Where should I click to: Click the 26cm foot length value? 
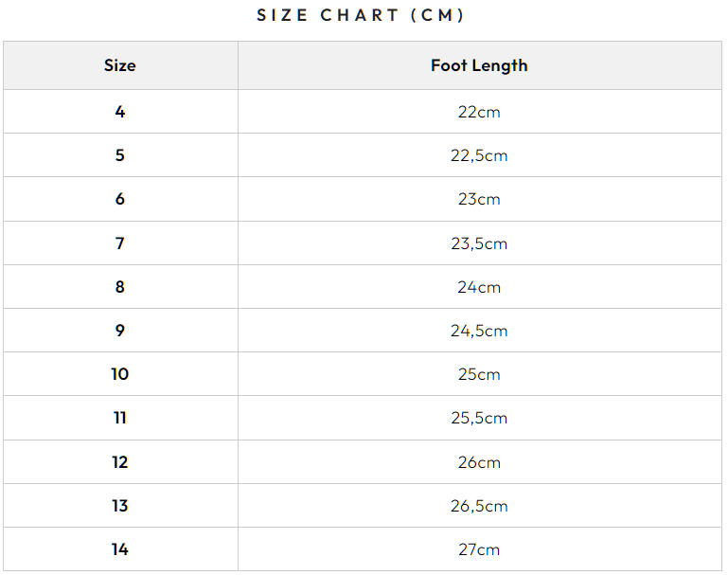tap(479, 462)
